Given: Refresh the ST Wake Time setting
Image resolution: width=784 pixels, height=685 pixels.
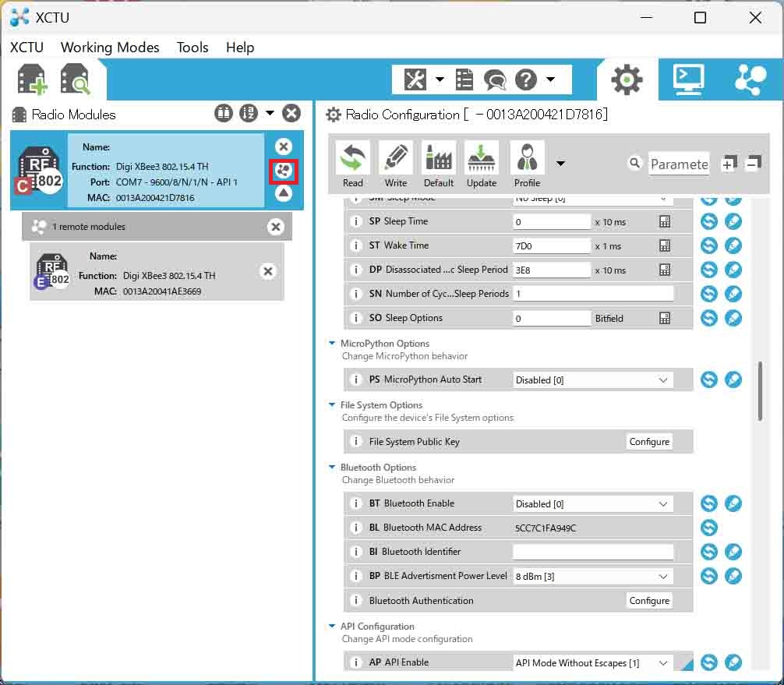Looking at the screenshot, I should pyautogui.click(x=709, y=245).
